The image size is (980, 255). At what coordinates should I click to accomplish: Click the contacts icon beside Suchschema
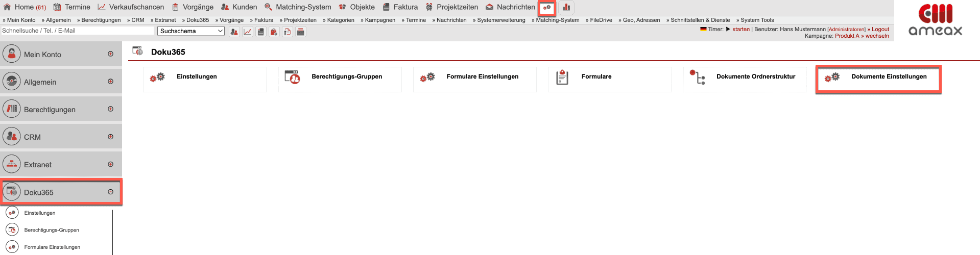point(234,32)
